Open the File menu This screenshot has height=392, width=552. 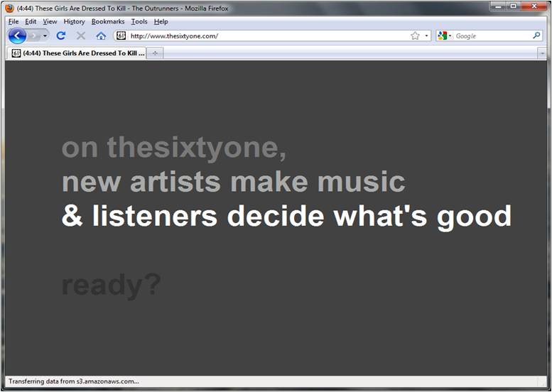tap(13, 21)
